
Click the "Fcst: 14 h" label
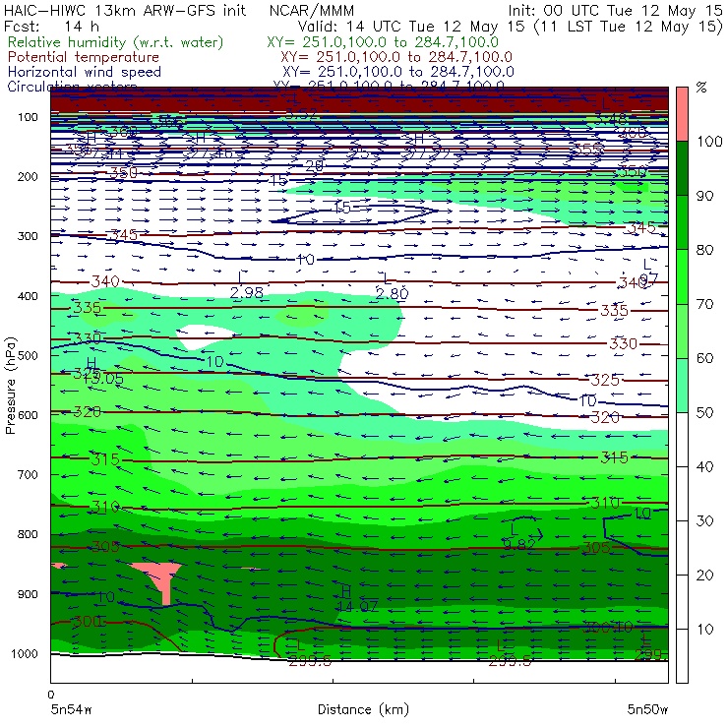(51, 27)
